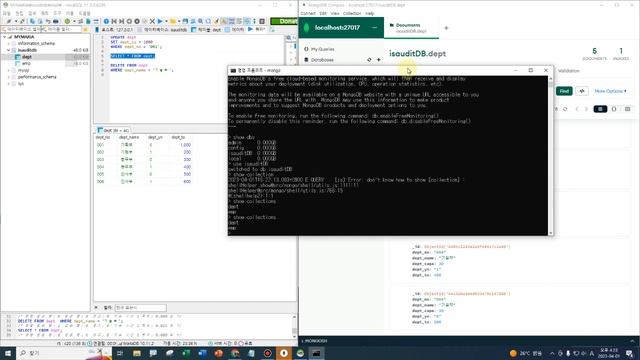Click the create database plus icon in sidebar
The image size is (640, 360).
tap(378, 60)
